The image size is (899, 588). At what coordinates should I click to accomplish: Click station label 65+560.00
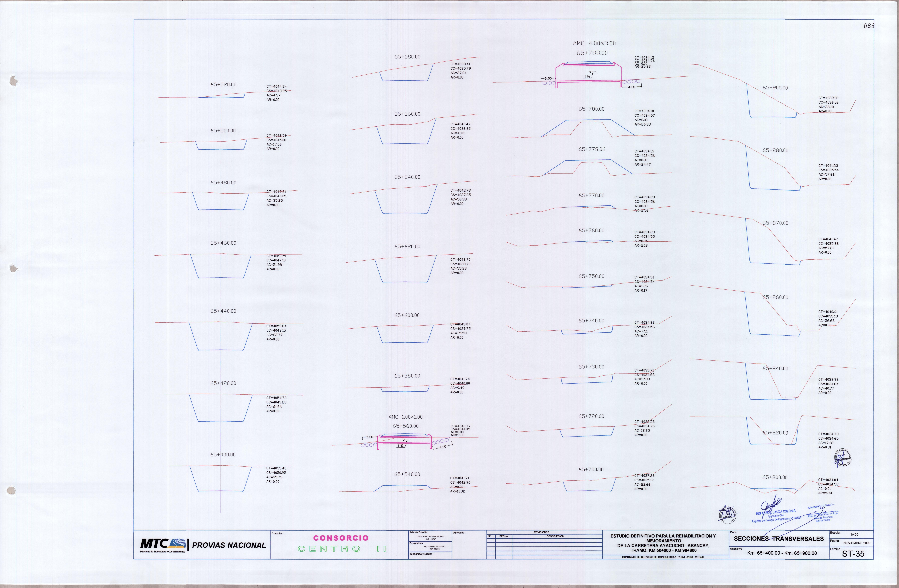[406, 426]
